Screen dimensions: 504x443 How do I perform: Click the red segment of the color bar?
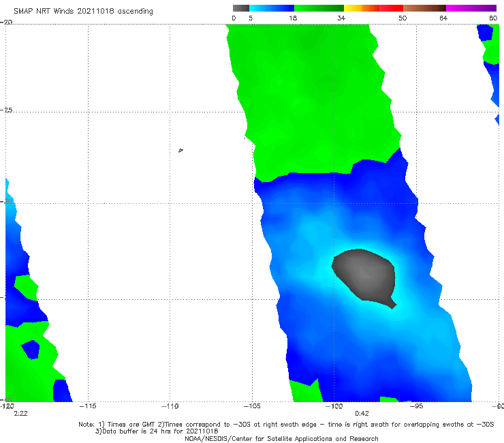(x=391, y=8)
